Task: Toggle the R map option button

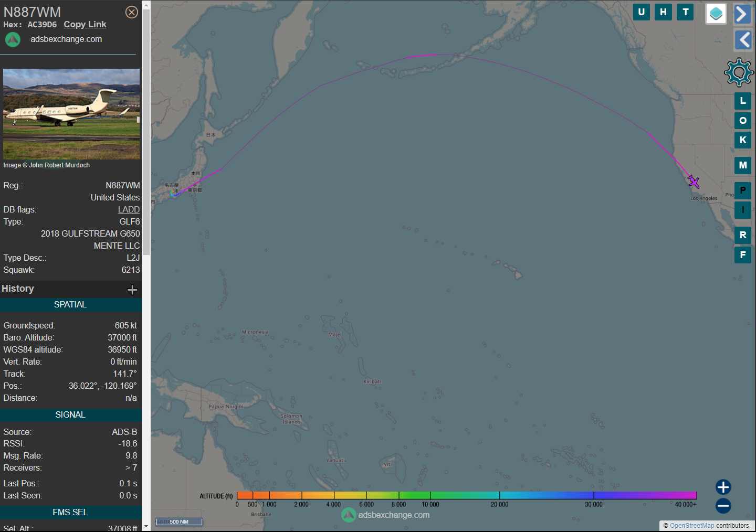Action: click(x=743, y=235)
